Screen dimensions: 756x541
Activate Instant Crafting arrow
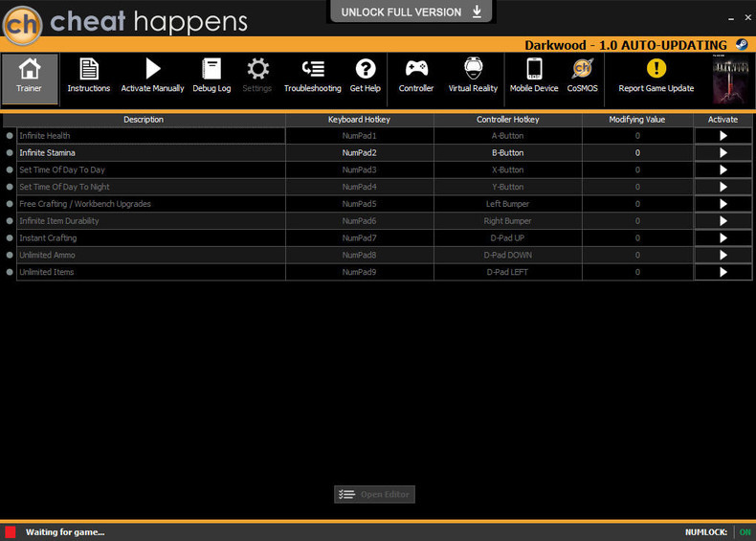723,237
